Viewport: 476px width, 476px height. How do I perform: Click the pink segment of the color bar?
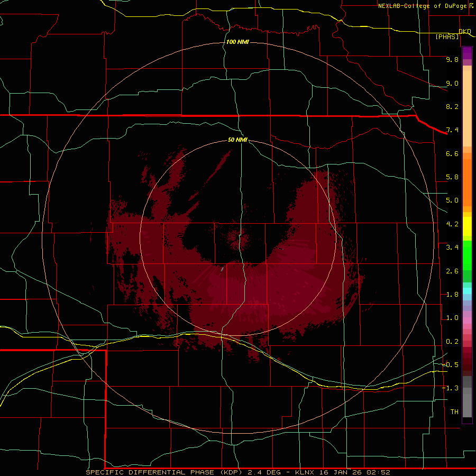click(467, 321)
